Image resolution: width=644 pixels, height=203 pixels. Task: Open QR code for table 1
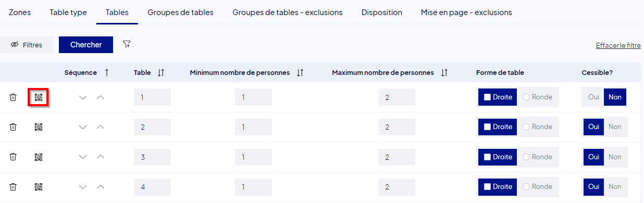[39, 97]
